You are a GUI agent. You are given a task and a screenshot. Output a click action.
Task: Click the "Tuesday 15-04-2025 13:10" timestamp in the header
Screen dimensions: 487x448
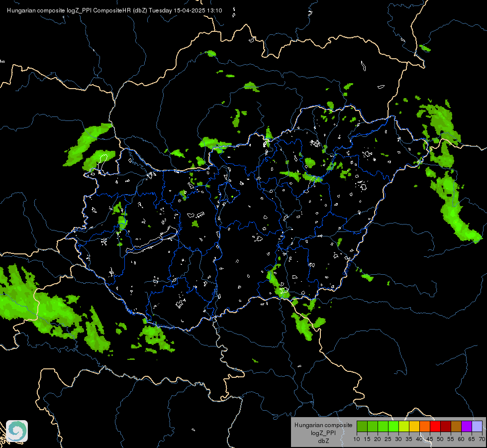pos(186,10)
